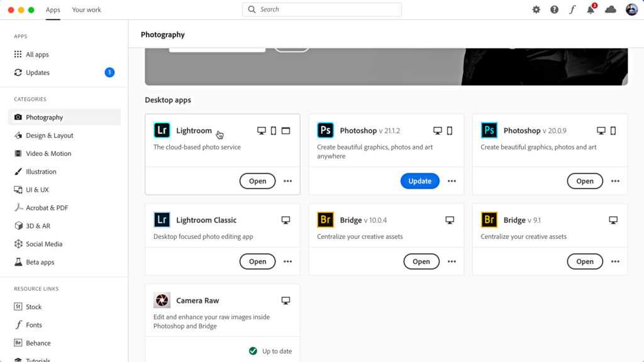
Task: Click the Updates count badge
Action: point(109,72)
